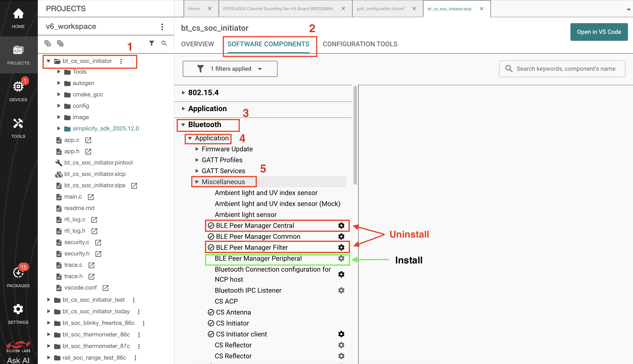Open the Devices sidebar view
The width and height of the screenshot is (633, 364).
point(18,91)
